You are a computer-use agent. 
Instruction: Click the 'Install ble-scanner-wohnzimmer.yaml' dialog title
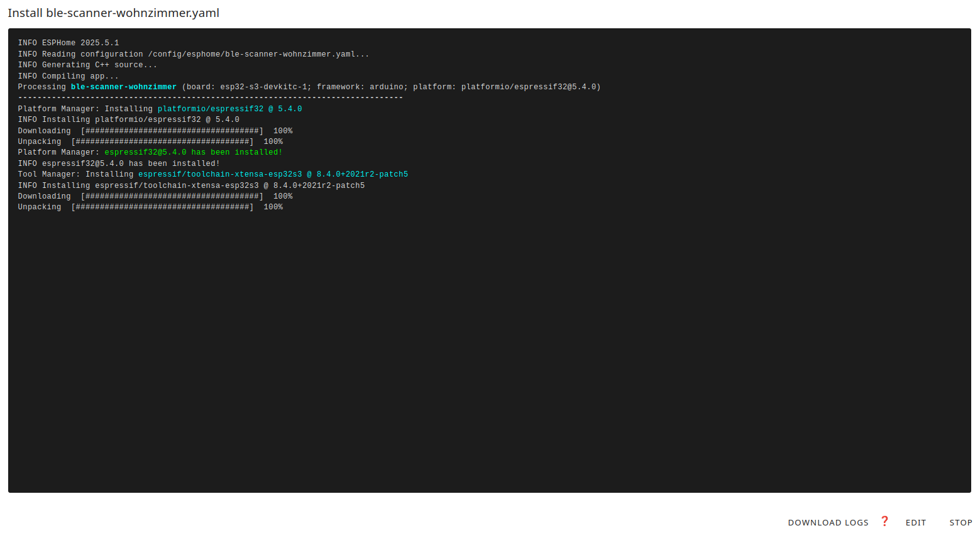113,13
